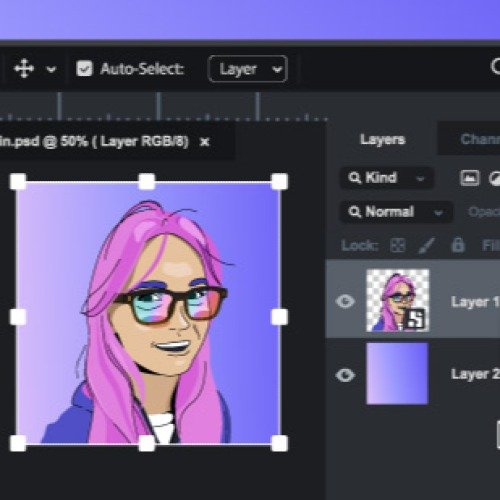Uncheck the Auto-Select checkbox
500x500 pixels.
pos(84,69)
